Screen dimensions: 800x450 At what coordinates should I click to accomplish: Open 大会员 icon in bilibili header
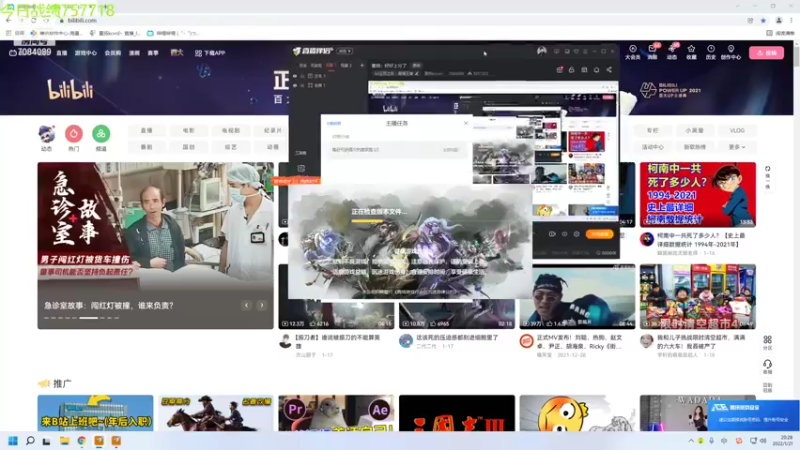(633, 52)
